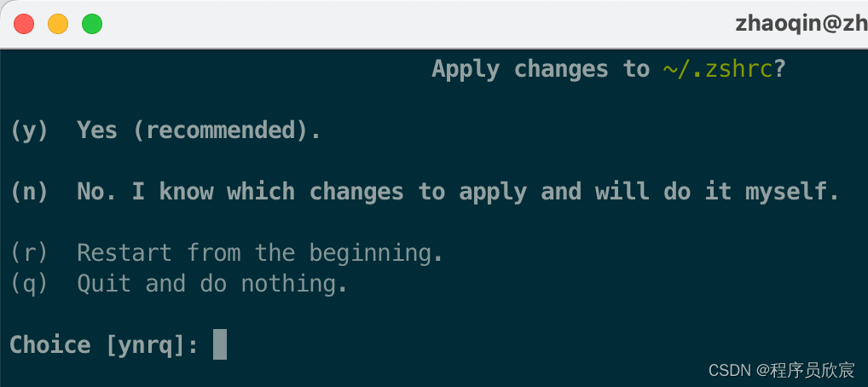Click the blinking cursor block after prompt
The height and width of the screenshot is (387, 868).
pos(220,344)
